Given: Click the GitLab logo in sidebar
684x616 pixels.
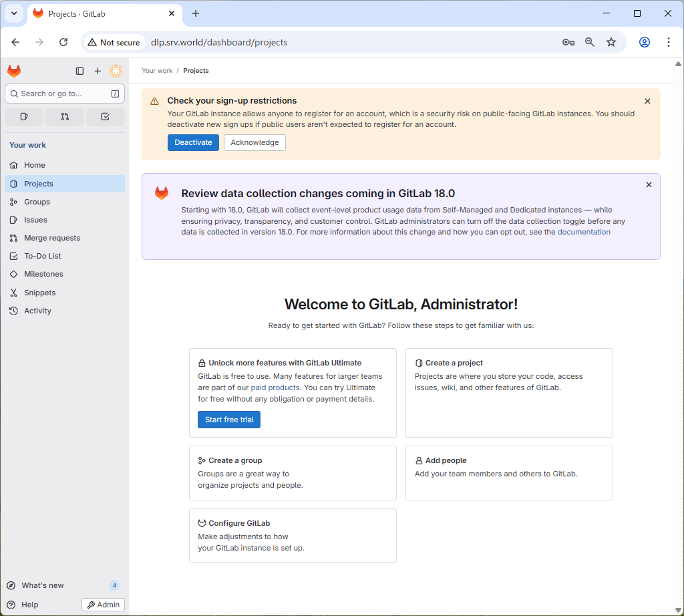Looking at the screenshot, I should [14, 71].
